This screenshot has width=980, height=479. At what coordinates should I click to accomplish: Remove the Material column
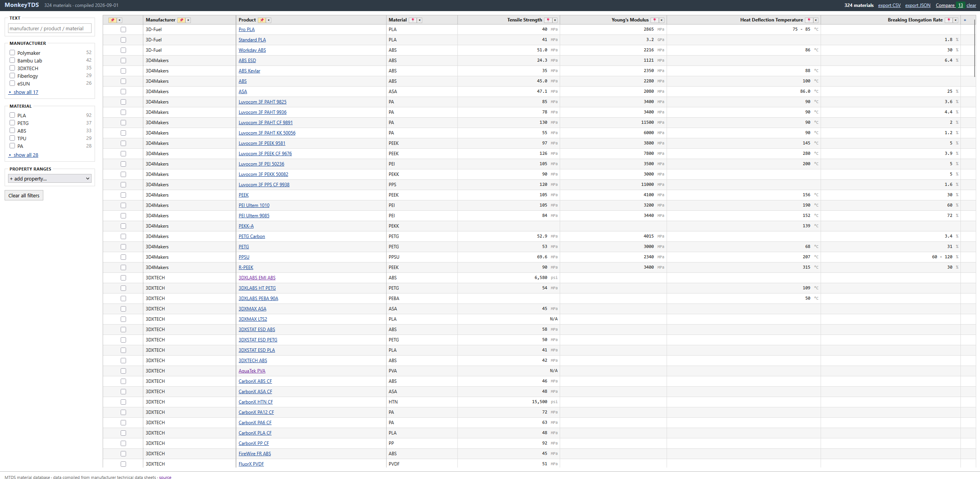click(420, 20)
